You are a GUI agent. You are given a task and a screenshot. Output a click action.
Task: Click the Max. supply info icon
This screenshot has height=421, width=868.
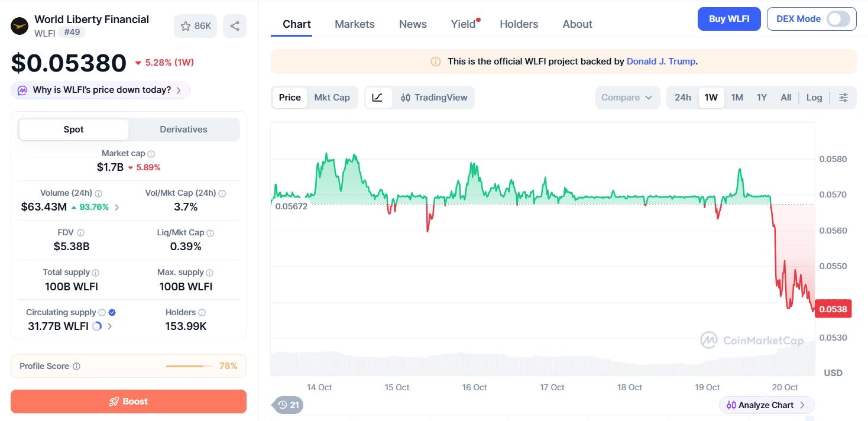tap(210, 273)
